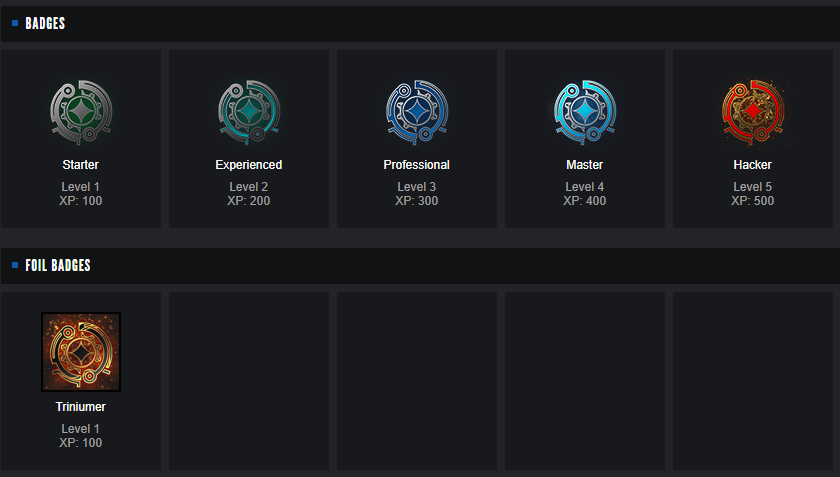Click the Triniumer badge name
840x477 pixels.
click(x=81, y=407)
